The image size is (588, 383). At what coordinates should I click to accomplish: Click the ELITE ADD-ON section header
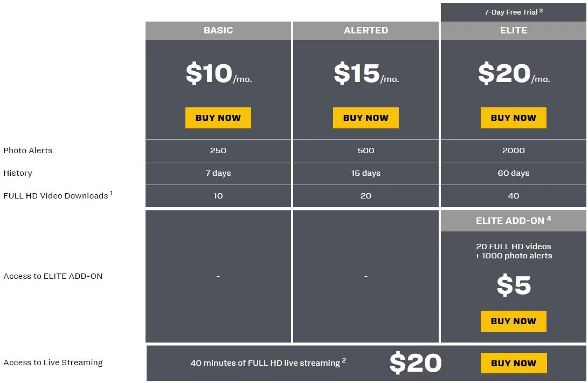tap(513, 220)
